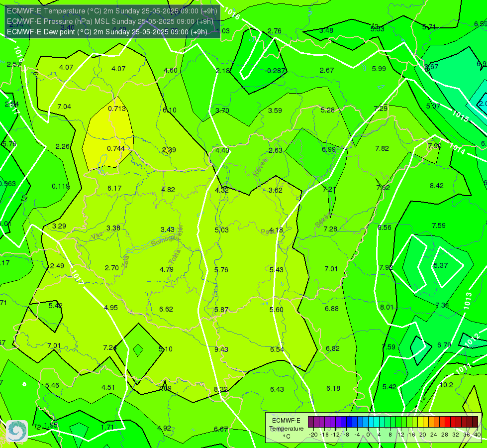The image size is (487, 448).
Task: Click the dew point value 7.28
Action: [330, 229]
